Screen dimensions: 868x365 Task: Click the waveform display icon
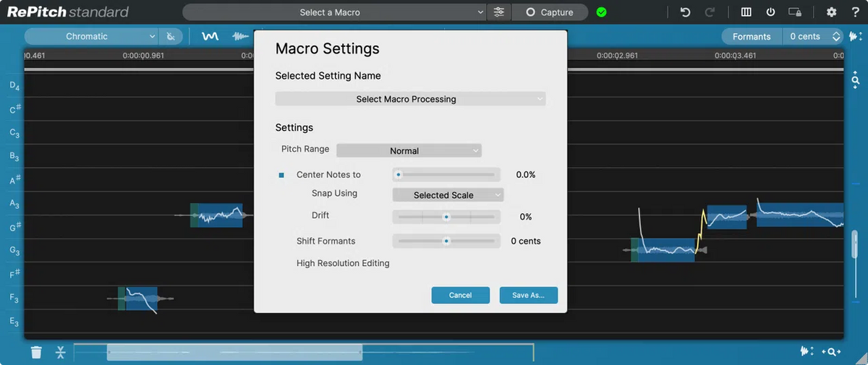(x=239, y=36)
